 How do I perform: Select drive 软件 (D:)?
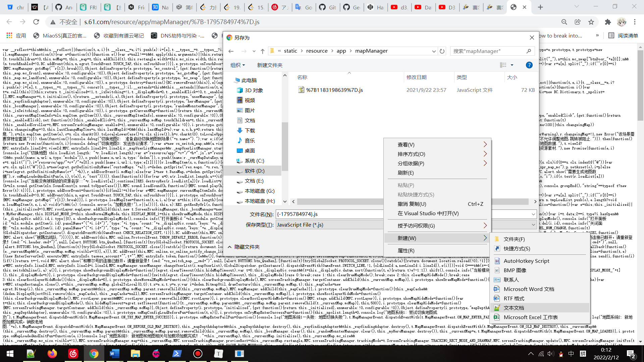pyautogui.click(x=254, y=171)
